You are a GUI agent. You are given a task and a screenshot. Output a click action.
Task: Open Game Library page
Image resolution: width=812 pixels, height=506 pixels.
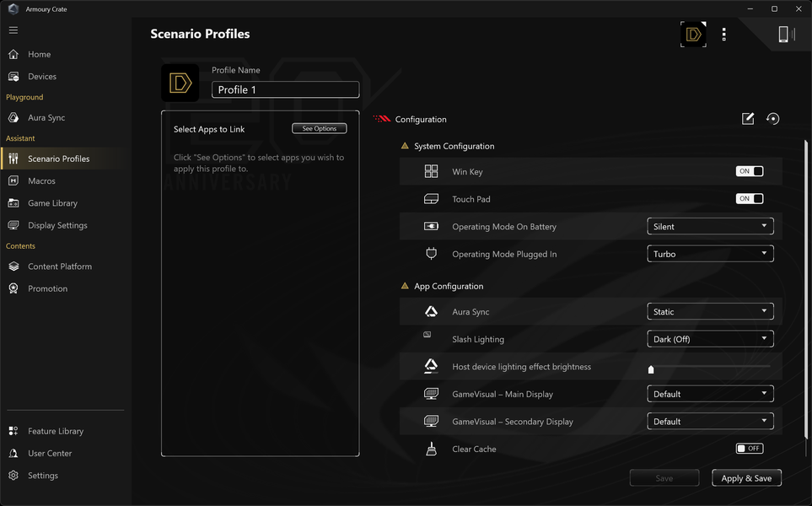(x=52, y=203)
